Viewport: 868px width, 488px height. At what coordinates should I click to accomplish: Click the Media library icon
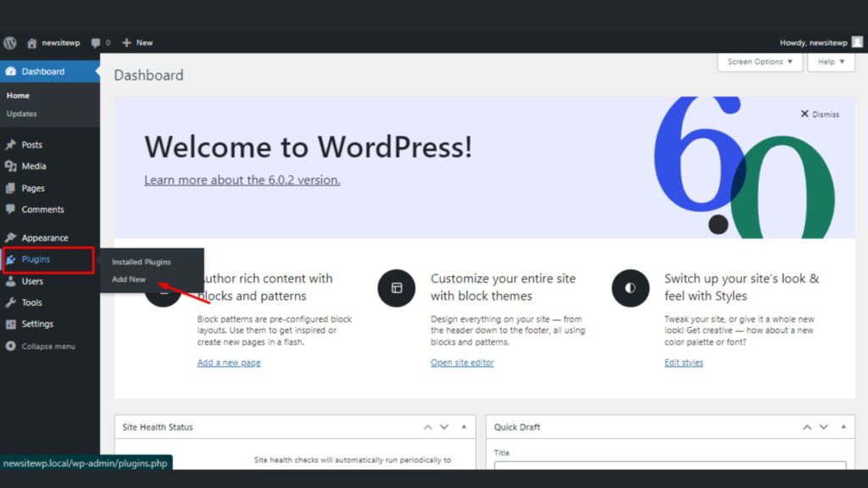tap(10, 166)
